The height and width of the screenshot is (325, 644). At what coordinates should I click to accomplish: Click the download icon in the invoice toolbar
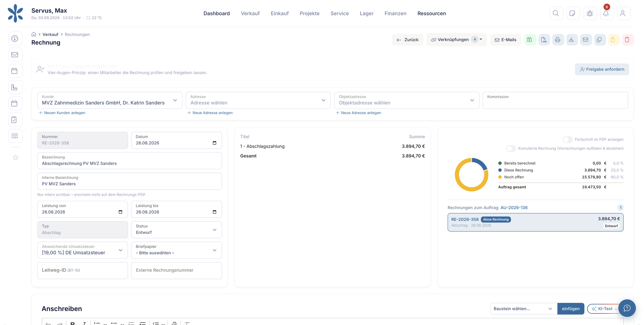click(x=572, y=40)
